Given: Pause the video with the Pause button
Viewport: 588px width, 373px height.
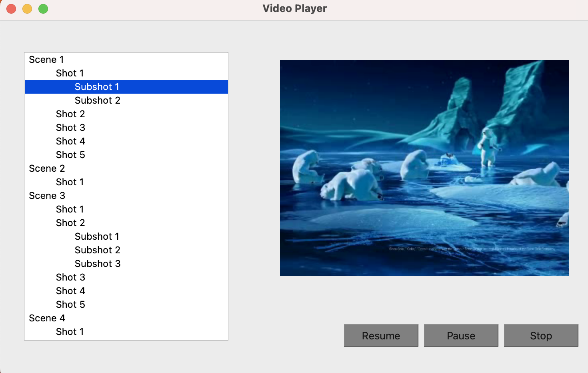Looking at the screenshot, I should [461, 335].
